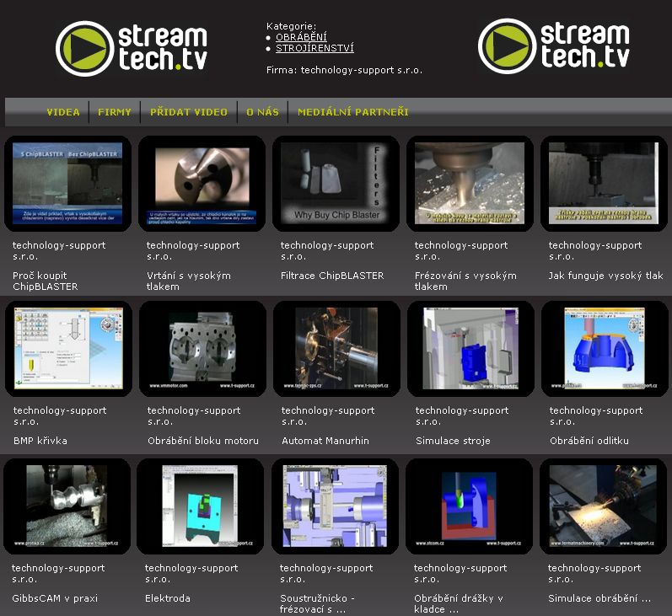Click the left streamtech.tv logo

pos(132,47)
